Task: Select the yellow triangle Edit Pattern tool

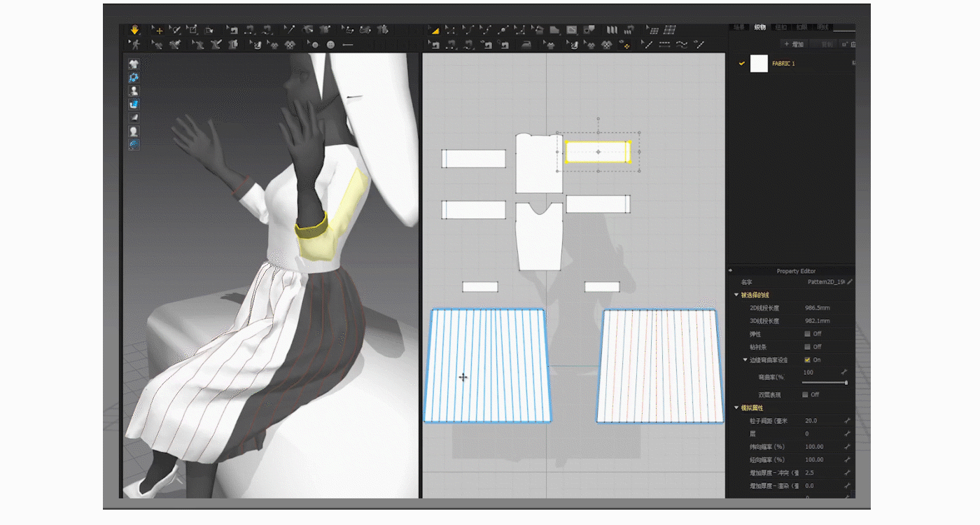Action: click(x=434, y=30)
